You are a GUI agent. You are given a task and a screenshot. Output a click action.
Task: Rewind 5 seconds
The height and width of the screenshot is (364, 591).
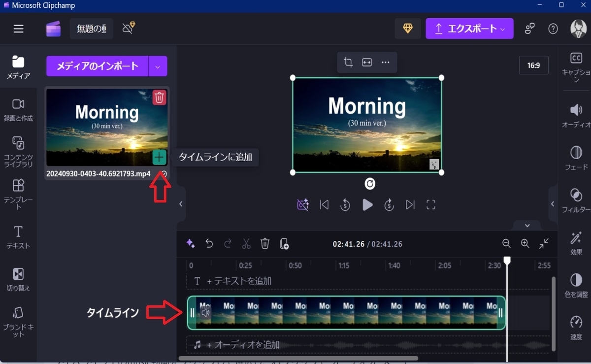(x=345, y=205)
